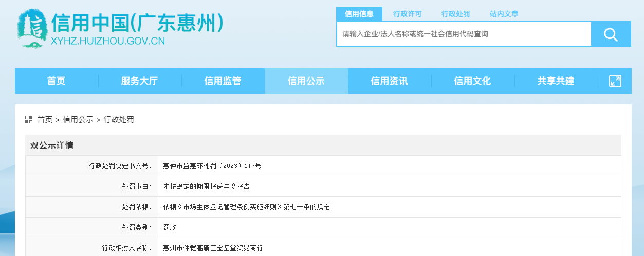Open the 信用文化 navigation menu

472,81
